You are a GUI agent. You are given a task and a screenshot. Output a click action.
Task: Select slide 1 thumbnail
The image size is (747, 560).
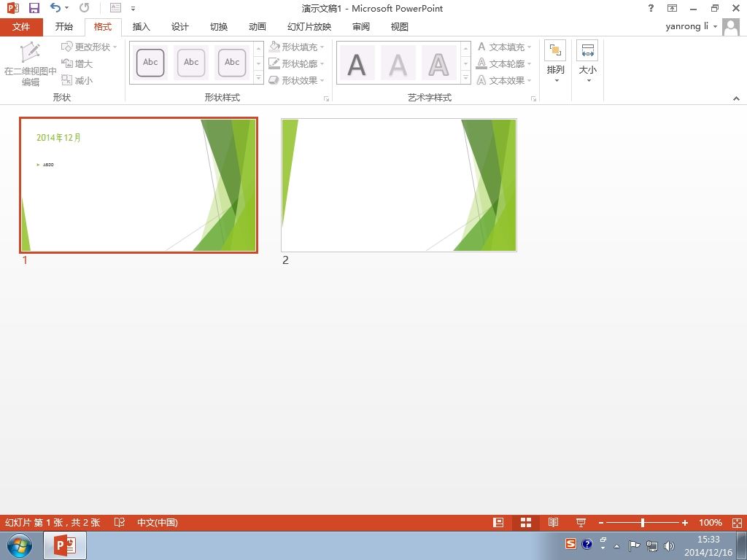coord(139,184)
